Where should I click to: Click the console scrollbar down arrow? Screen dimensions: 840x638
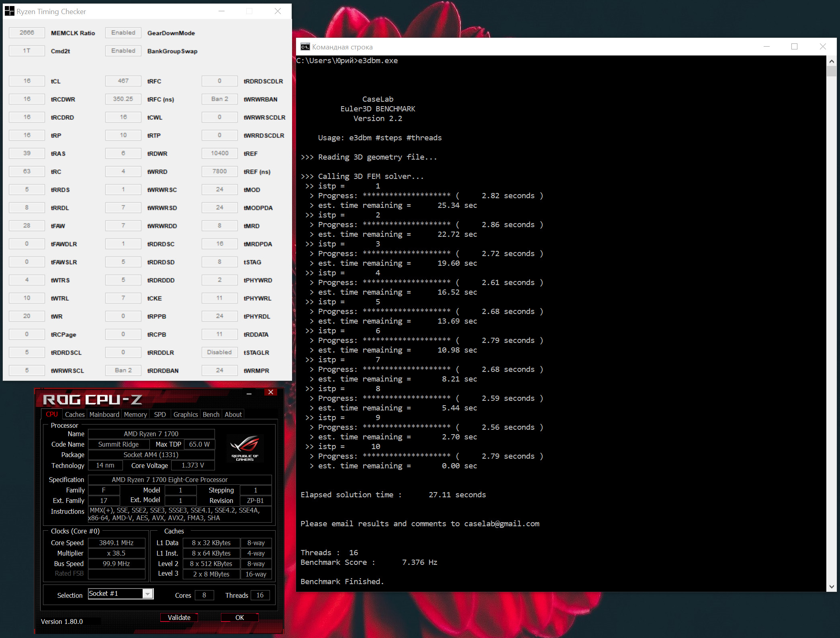click(x=832, y=587)
